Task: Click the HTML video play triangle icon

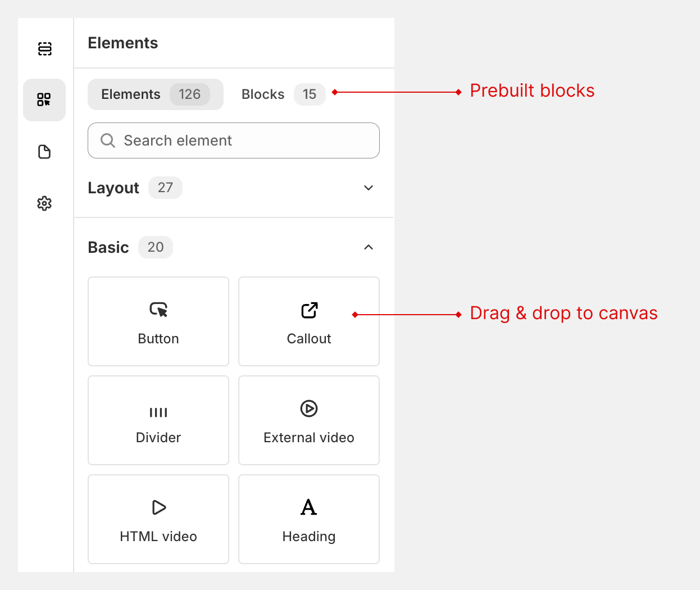Action: pyautogui.click(x=159, y=507)
